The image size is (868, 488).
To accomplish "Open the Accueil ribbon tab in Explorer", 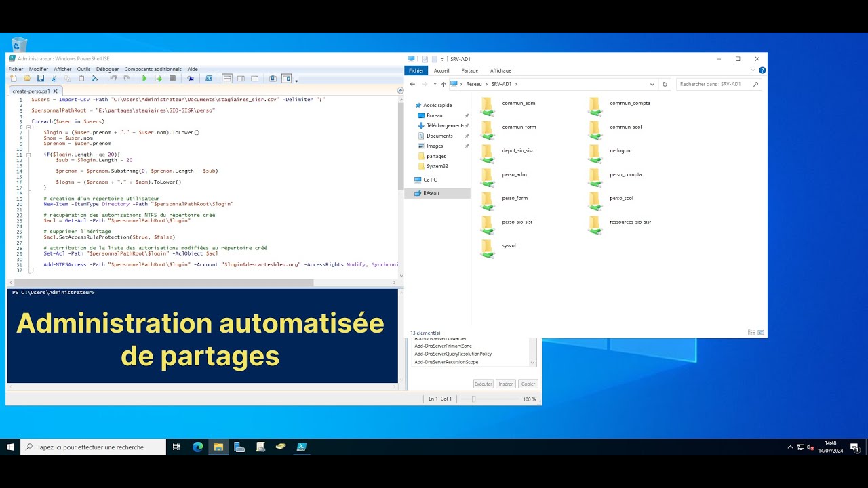I will click(x=441, y=70).
